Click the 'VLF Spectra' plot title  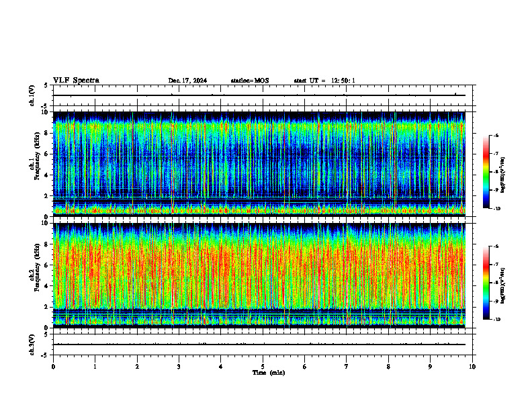(x=76, y=81)
